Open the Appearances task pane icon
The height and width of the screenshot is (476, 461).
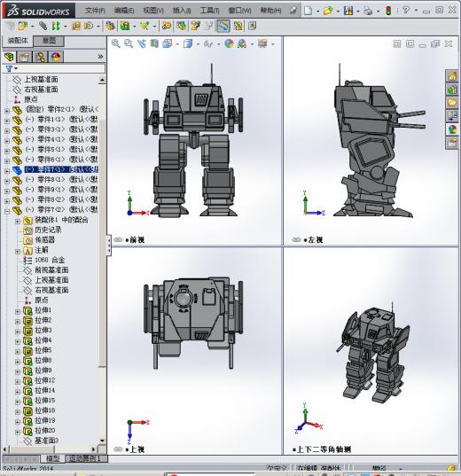452,129
